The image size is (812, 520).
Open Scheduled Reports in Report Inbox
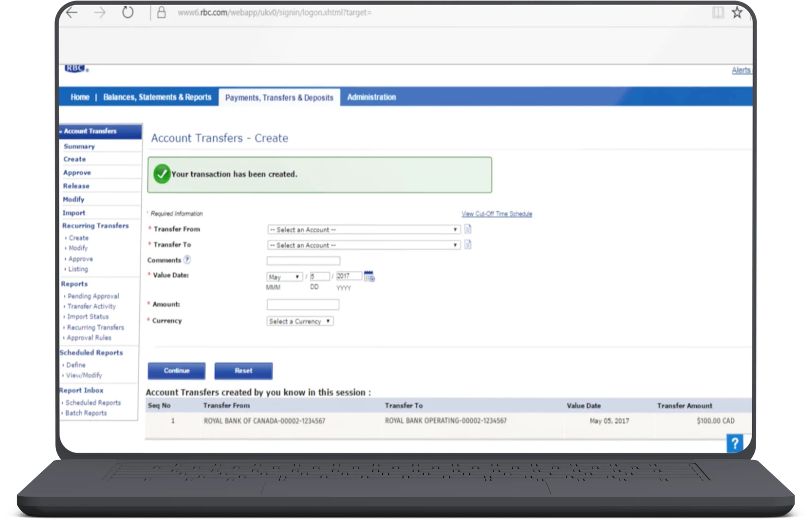[93, 403]
